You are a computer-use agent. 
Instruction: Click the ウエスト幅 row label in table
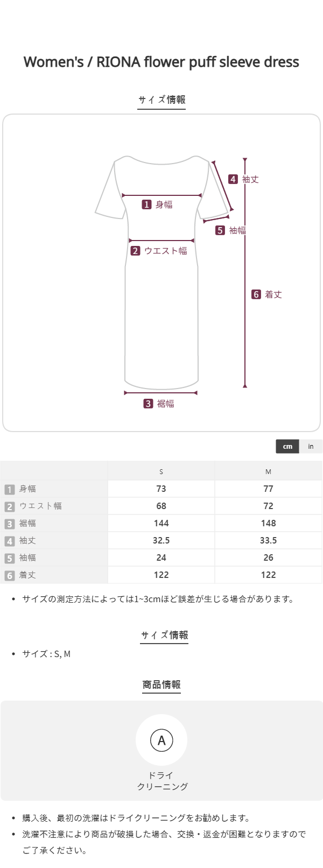click(40, 506)
